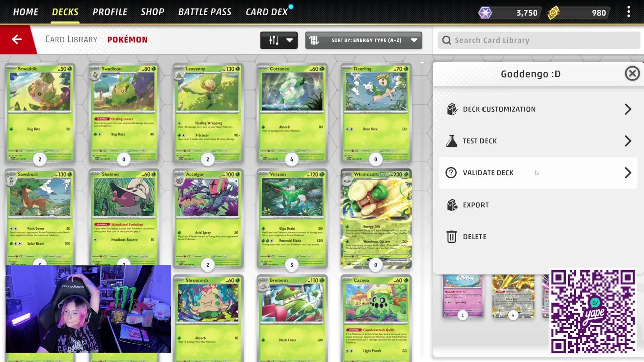Click Virizion's count badge showing 3
The height and width of the screenshot is (362, 644).
coord(292,265)
